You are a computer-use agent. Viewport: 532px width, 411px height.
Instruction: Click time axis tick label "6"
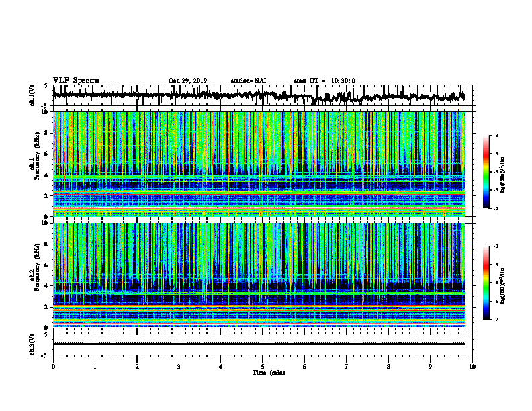coord(305,367)
